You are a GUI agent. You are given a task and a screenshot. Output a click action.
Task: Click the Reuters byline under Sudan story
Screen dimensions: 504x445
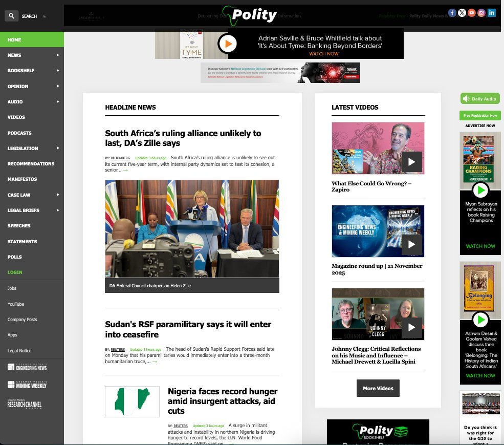click(x=118, y=349)
